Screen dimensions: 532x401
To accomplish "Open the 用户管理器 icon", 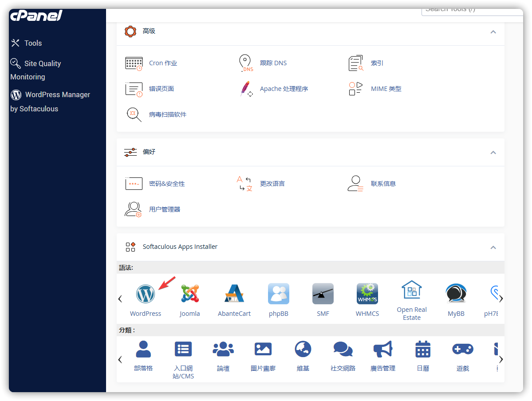I will 133,209.
